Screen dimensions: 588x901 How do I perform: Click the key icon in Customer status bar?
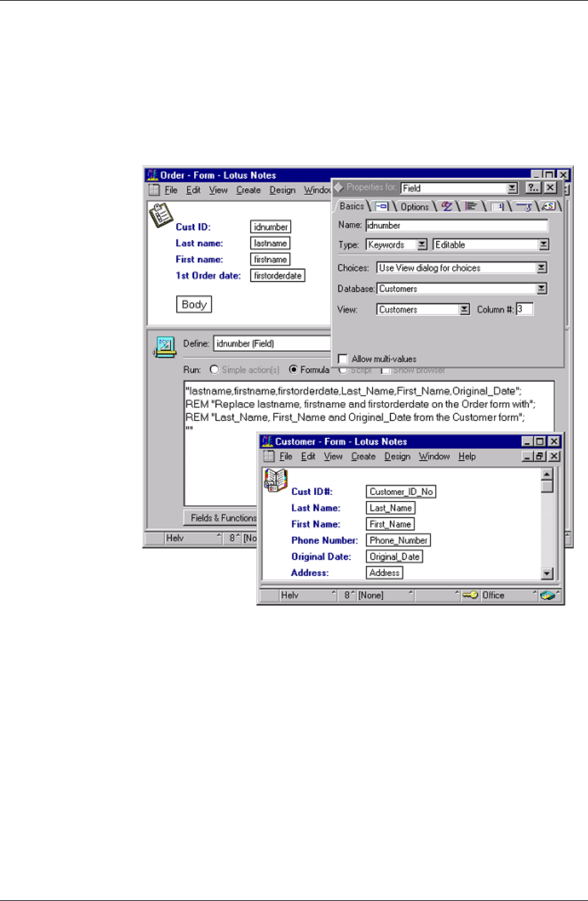coord(470,595)
